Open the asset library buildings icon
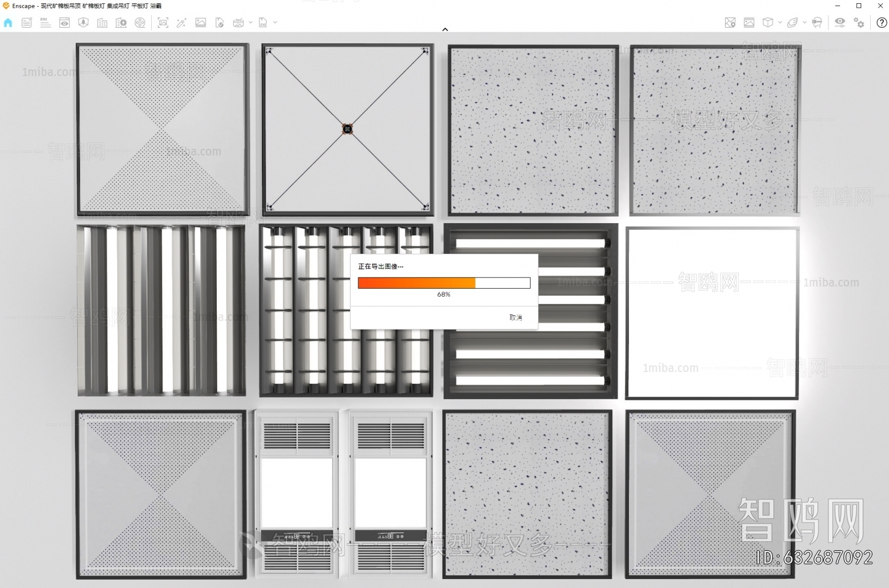The height and width of the screenshot is (588, 889). point(102,23)
